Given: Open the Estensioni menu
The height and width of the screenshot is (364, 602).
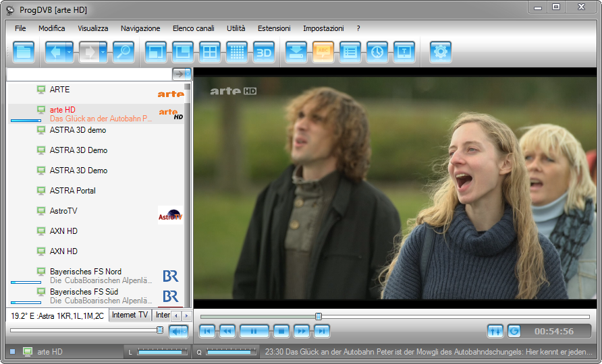Looking at the screenshot, I should click(274, 28).
